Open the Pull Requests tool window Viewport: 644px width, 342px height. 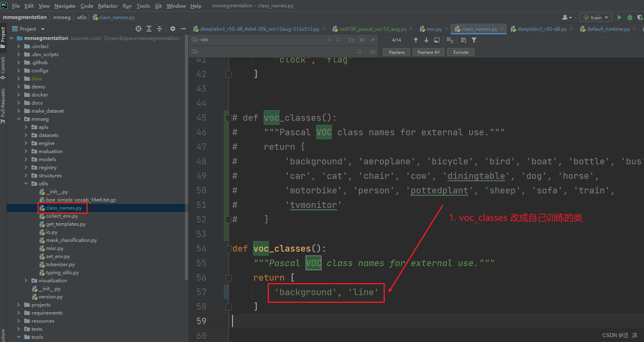coord(3,106)
